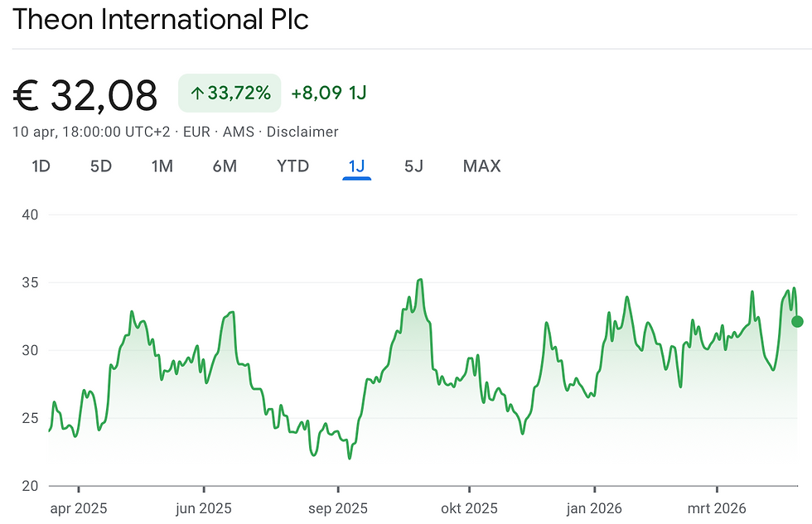Screen dimensions: 812x524
Task: Show the YTD chart range
Action: (292, 166)
